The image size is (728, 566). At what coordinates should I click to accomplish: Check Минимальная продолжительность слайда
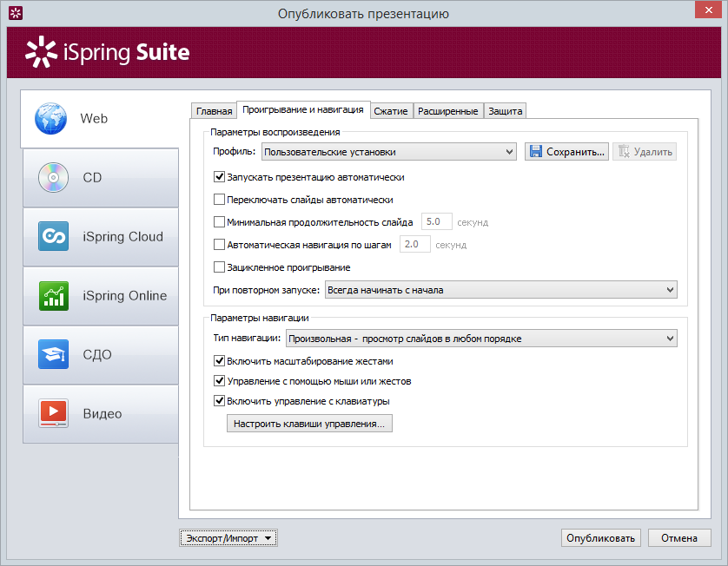click(219, 221)
